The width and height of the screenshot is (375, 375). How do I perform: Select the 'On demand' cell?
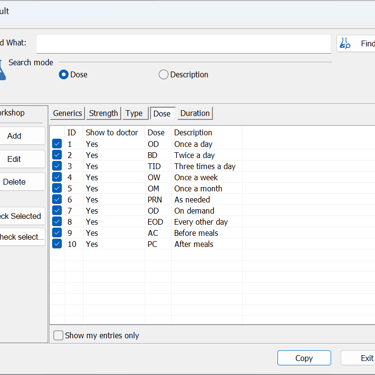[x=194, y=211]
